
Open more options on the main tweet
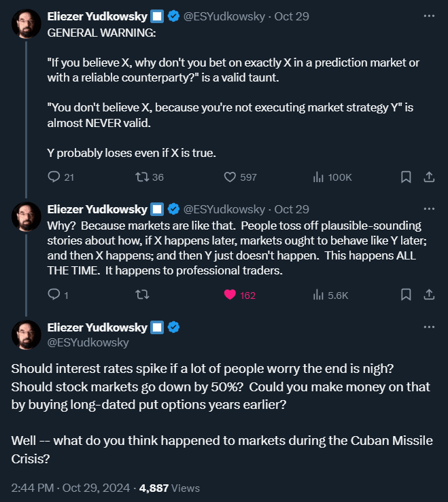[x=429, y=327]
